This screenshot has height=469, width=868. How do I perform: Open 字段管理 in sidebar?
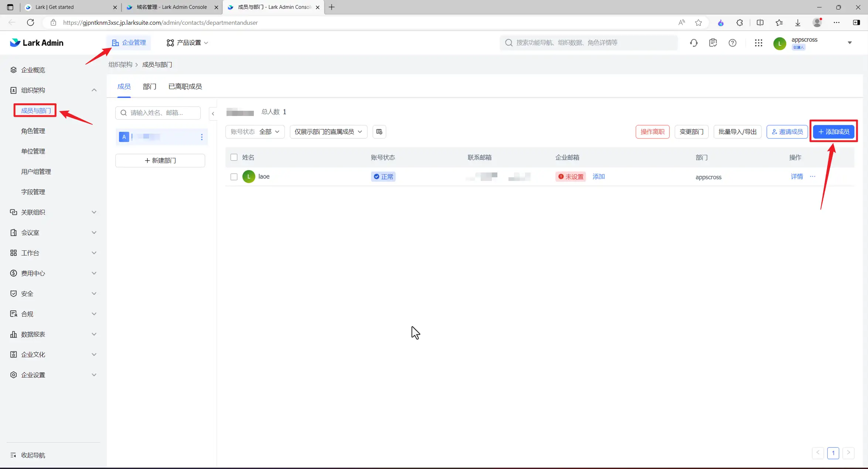tap(33, 192)
